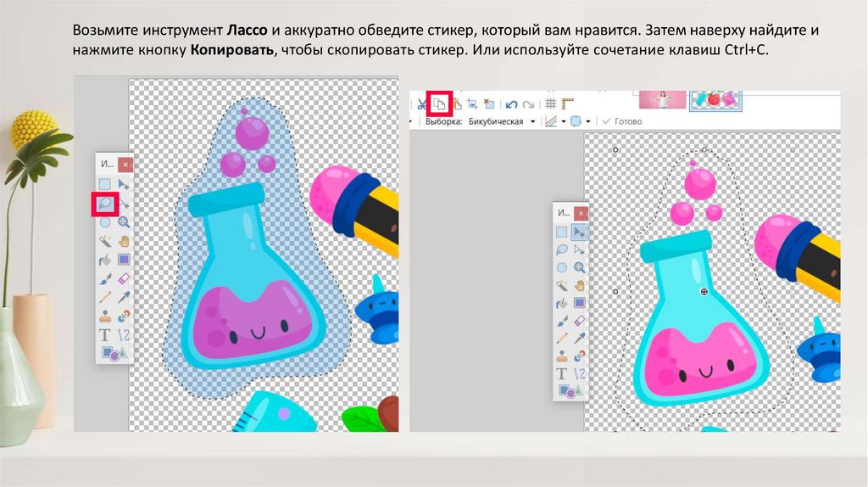Choose the Text tool in left toolbox

[105, 334]
